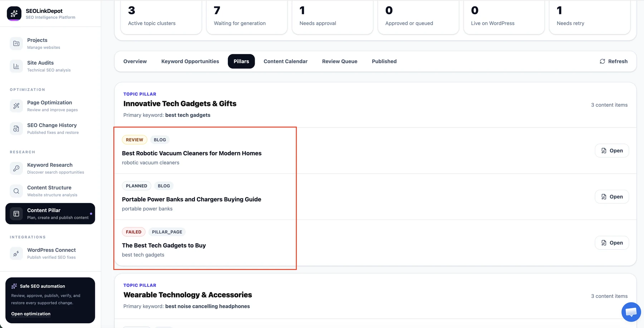Open the Page Optimization wand icon
644x328 pixels.
pyautogui.click(x=16, y=106)
